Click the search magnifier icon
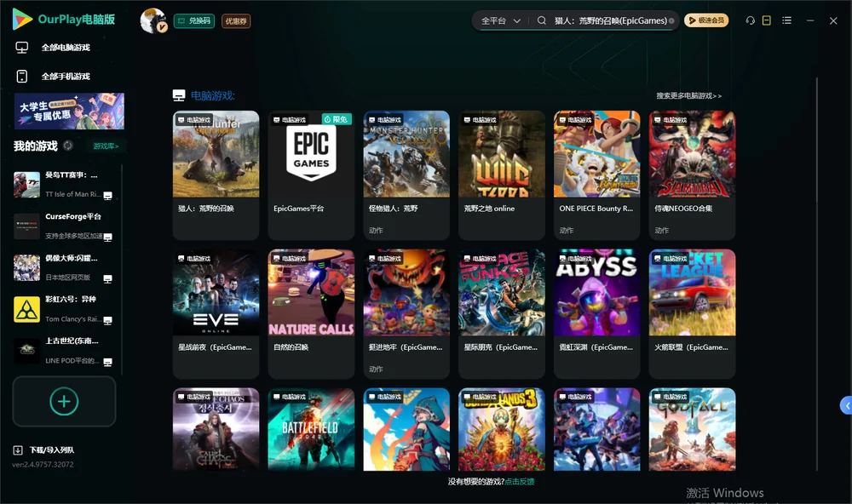The height and width of the screenshot is (504, 852). (x=542, y=20)
